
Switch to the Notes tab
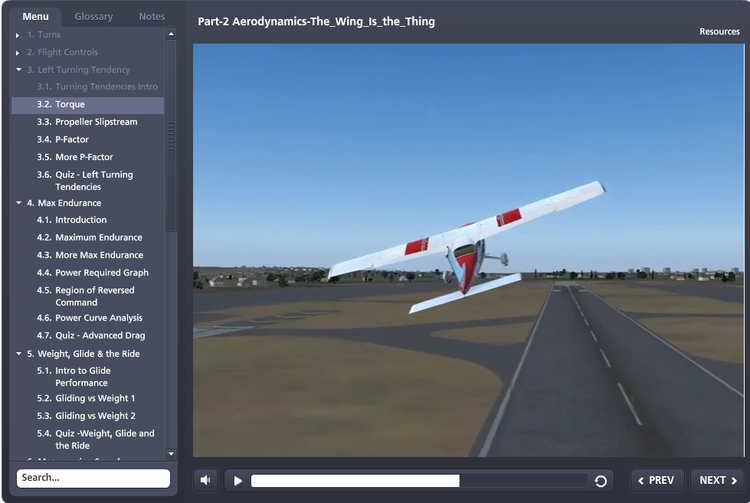coord(152,16)
